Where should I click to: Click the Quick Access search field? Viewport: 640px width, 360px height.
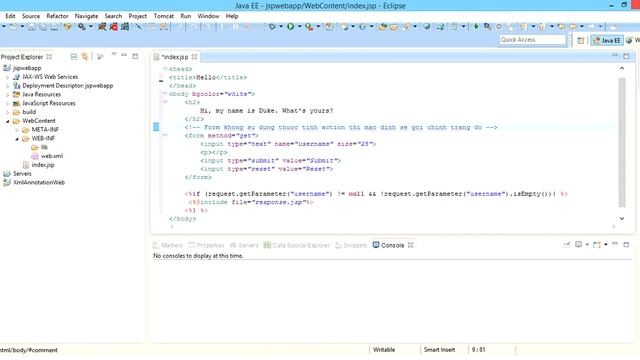tap(533, 40)
